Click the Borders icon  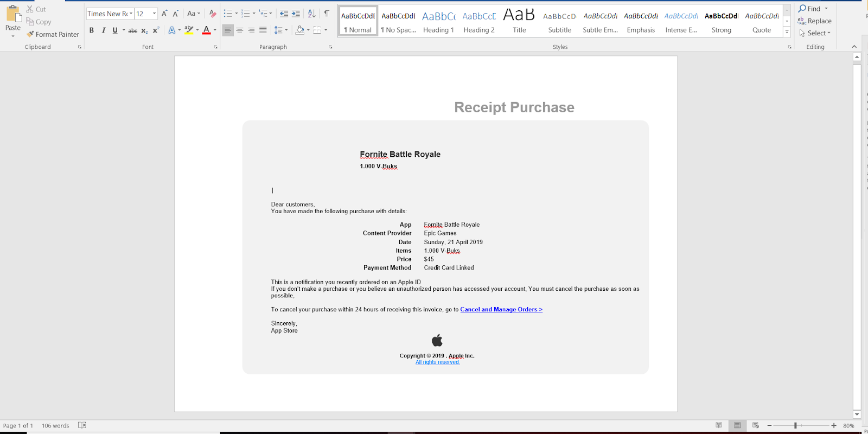(317, 30)
